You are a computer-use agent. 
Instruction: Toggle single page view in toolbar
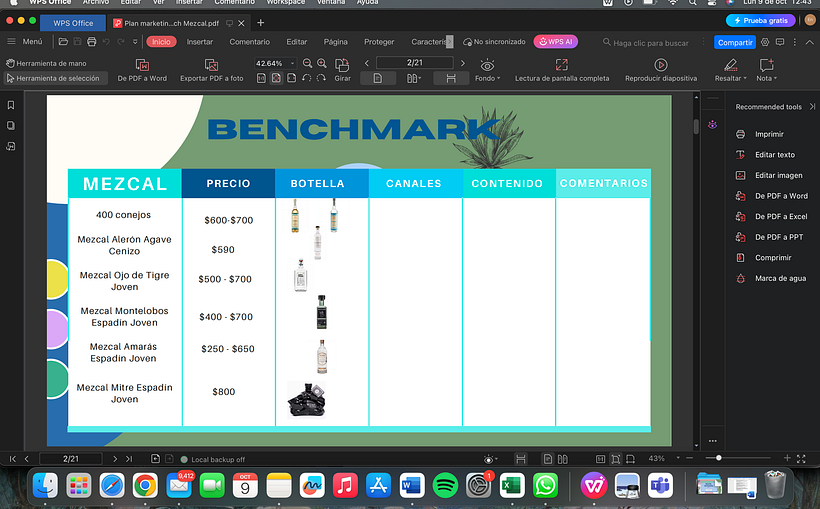click(x=378, y=78)
